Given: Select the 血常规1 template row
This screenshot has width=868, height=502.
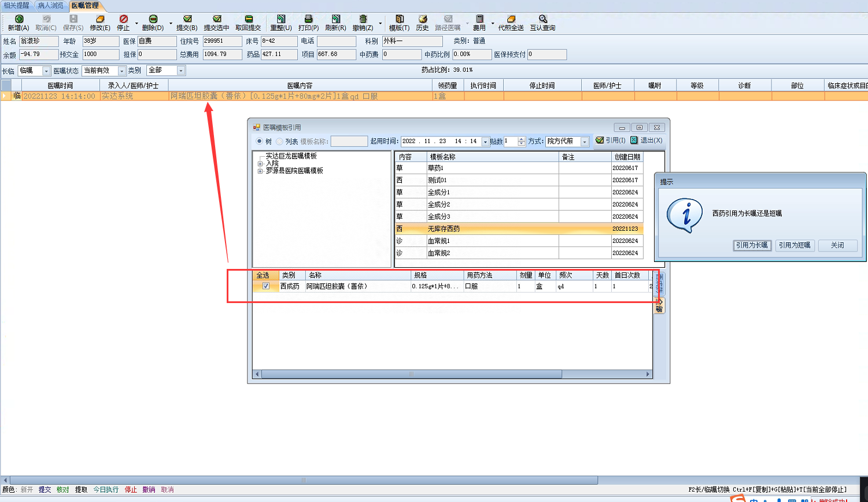Looking at the screenshot, I should (x=519, y=241).
